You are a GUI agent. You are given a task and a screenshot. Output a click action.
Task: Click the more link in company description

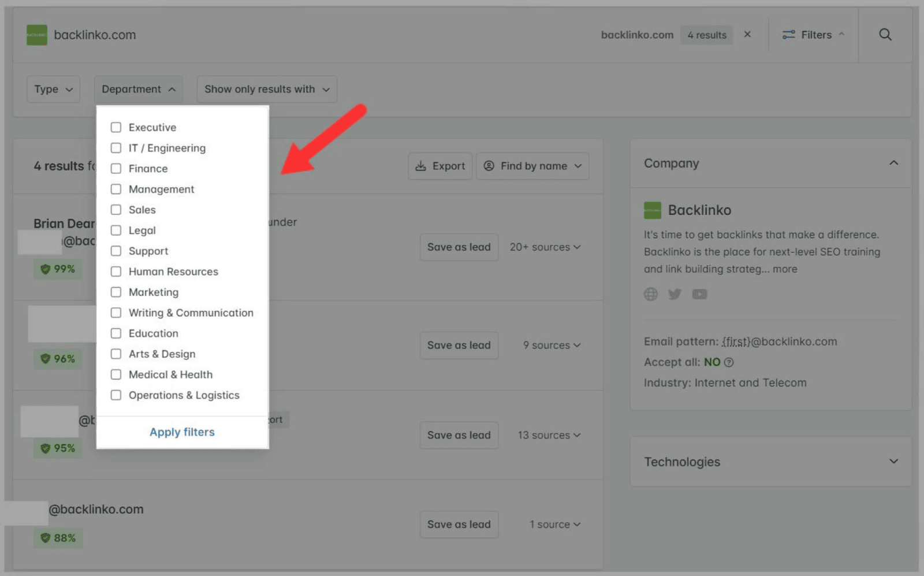785,269
